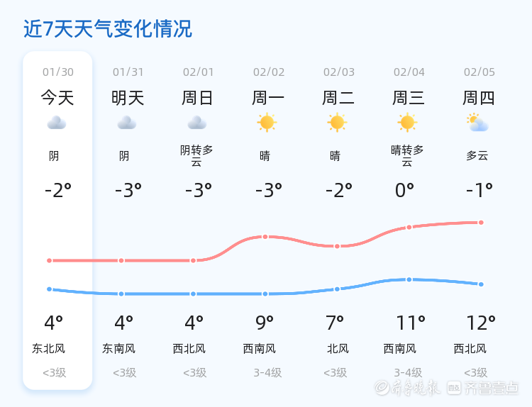532x407 pixels.
Task: Click the 西南风 wind label under 周一
Action: tap(260, 349)
